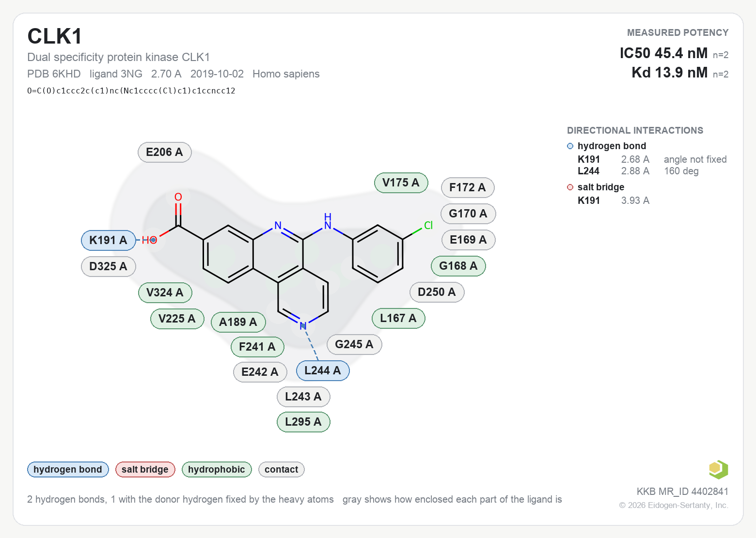Click residue label G168 A

458,266
